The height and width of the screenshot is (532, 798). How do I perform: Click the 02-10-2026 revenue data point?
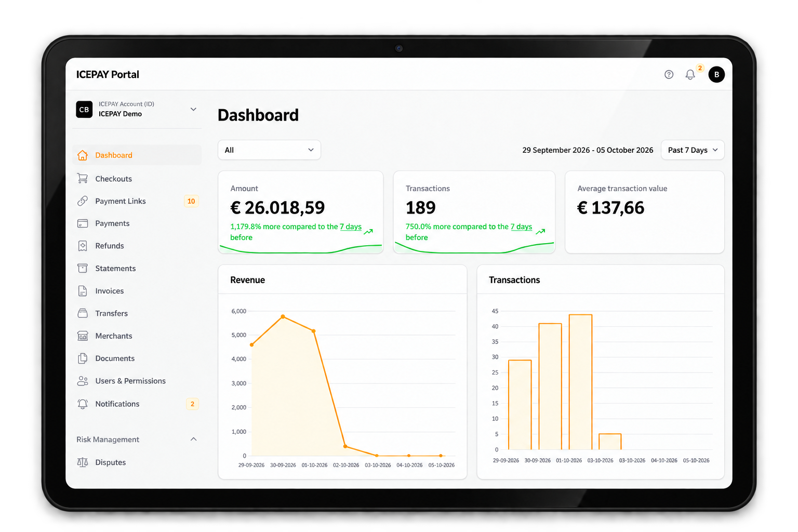[x=345, y=446]
